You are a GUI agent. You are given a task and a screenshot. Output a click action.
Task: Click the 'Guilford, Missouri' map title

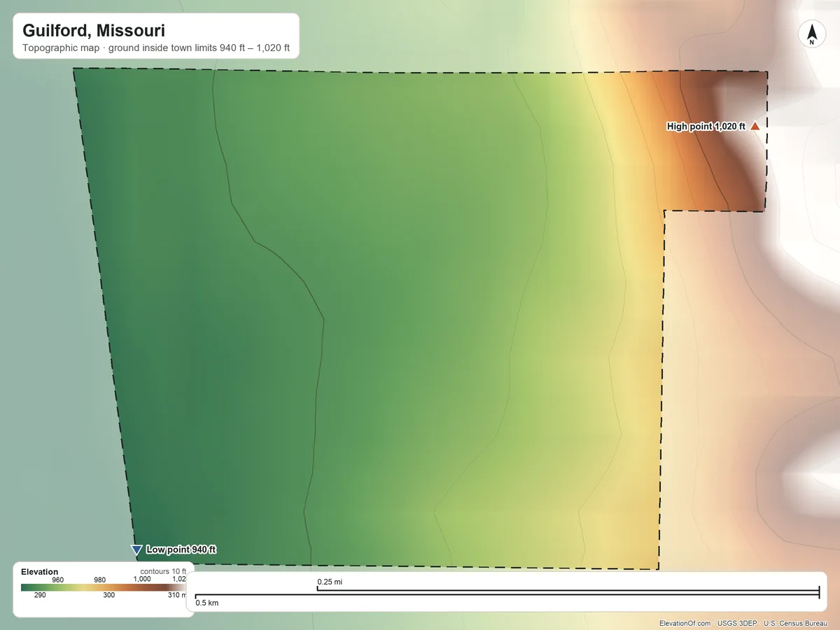94,31
